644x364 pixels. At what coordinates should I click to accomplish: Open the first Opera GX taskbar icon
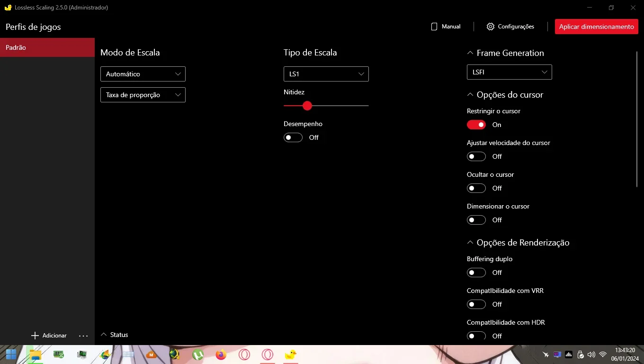[244, 355]
